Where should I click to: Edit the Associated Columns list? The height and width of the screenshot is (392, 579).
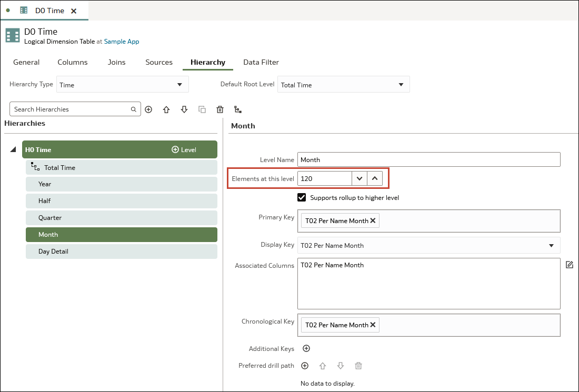(570, 265)
